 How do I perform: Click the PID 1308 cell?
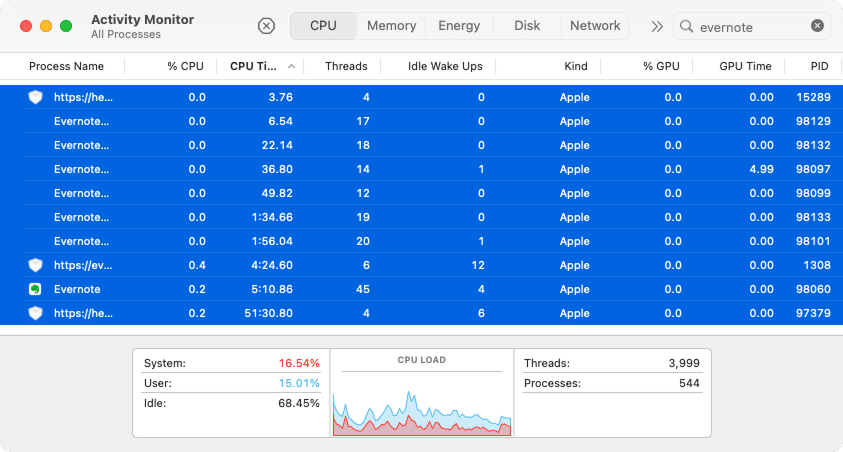point(817,265)
